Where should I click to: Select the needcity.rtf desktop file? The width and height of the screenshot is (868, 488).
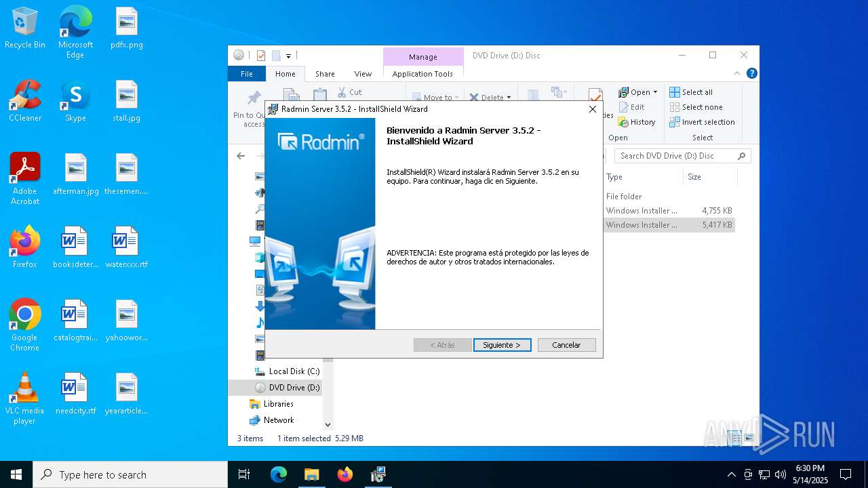75,394
